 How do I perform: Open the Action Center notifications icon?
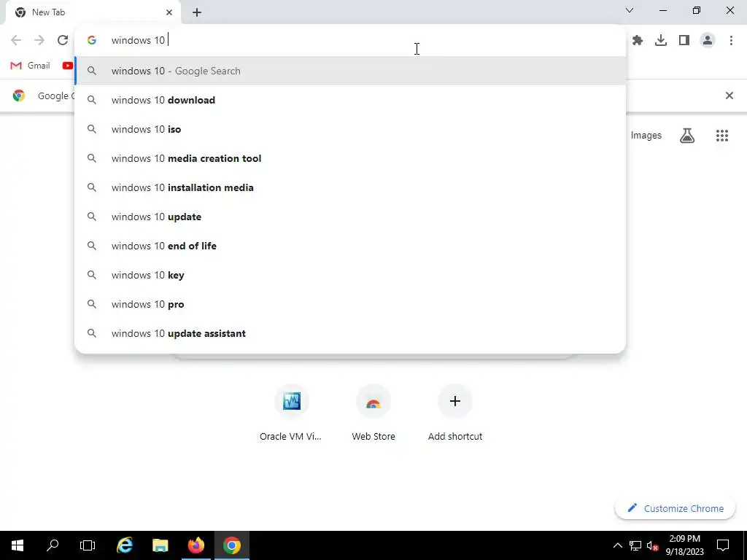pos(723,545)
